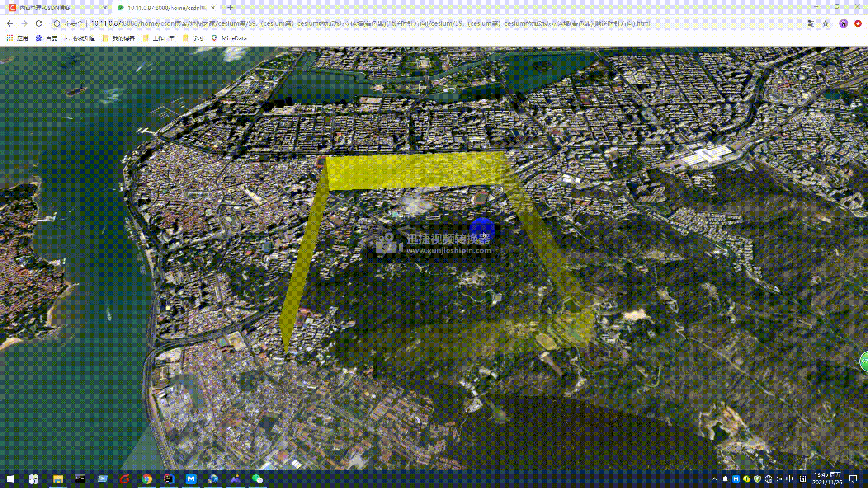Viewport: 868px width, 488px height.
Task: Open the 工作日常 bookmark folder
Action: click(159, 38)
